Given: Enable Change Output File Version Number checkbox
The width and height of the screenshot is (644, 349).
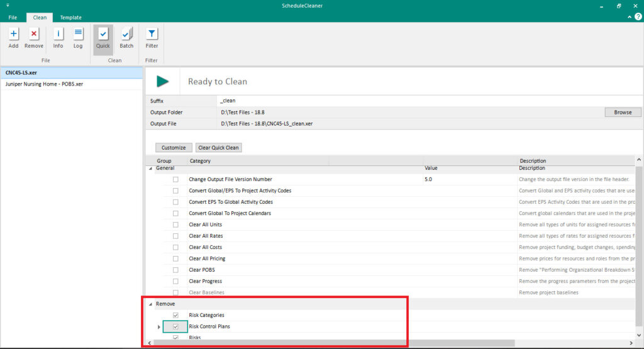Looking at the screenshot, I should [x=175, y=179].
